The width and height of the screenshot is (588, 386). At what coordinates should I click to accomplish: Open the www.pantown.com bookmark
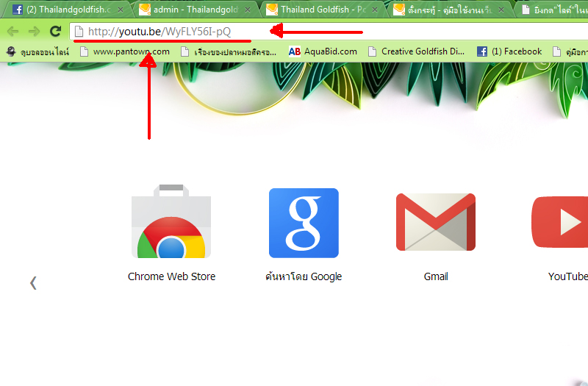pos(125,51)
